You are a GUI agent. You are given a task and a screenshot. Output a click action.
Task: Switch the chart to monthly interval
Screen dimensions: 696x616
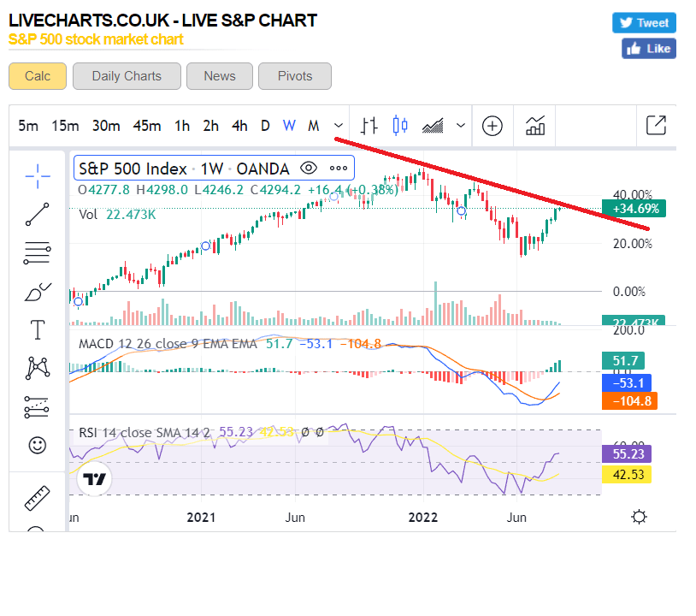coord(313,126)
